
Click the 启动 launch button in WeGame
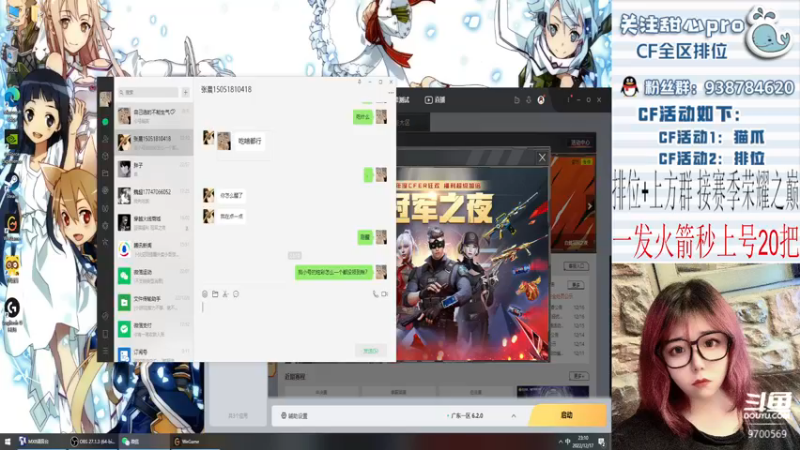pyautogui.click(x=567, y=415)
